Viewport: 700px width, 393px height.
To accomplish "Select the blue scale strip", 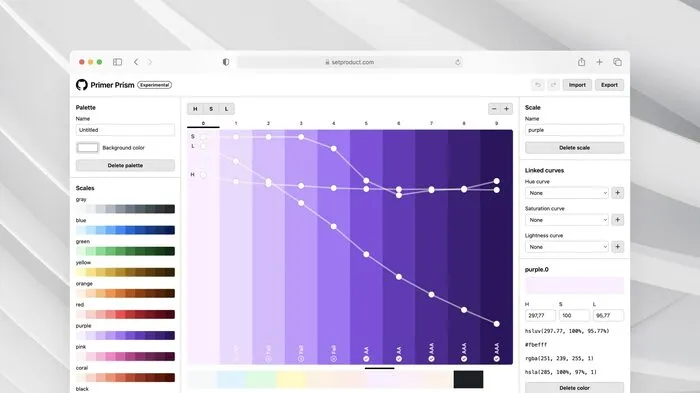I will pos(125,230).
